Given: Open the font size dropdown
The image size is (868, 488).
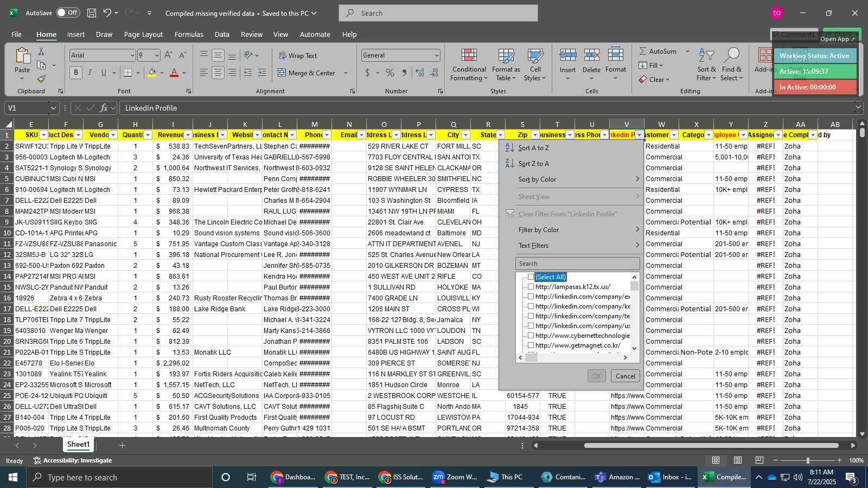Looking at the screenshot, I should click(x=157, y=55).
